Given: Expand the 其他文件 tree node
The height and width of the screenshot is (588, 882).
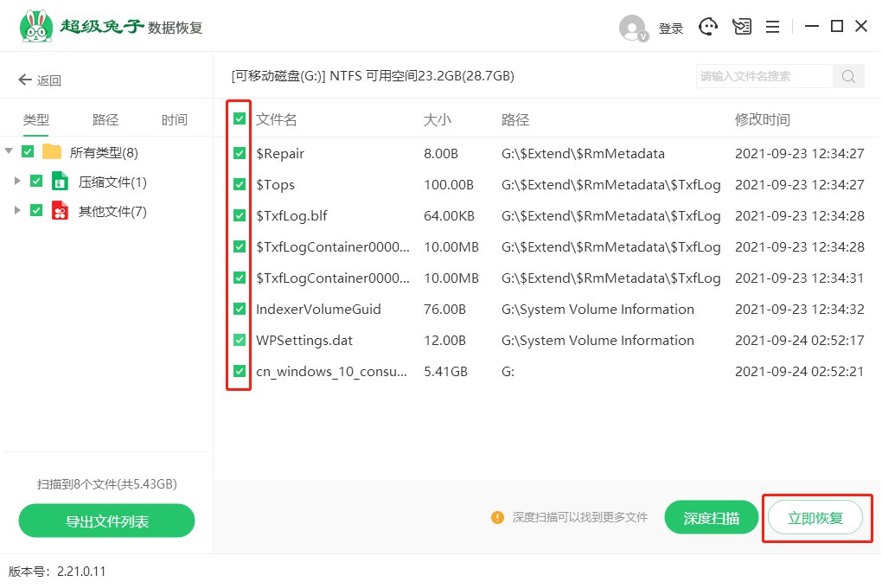Looking at the screenshot, I should [17, 209].
